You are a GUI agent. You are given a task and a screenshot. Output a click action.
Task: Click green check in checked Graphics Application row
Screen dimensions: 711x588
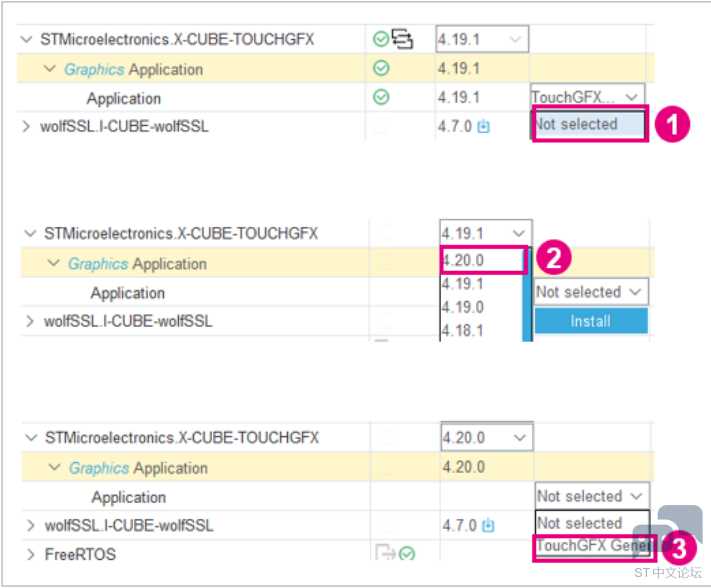(x=381, y=68)
